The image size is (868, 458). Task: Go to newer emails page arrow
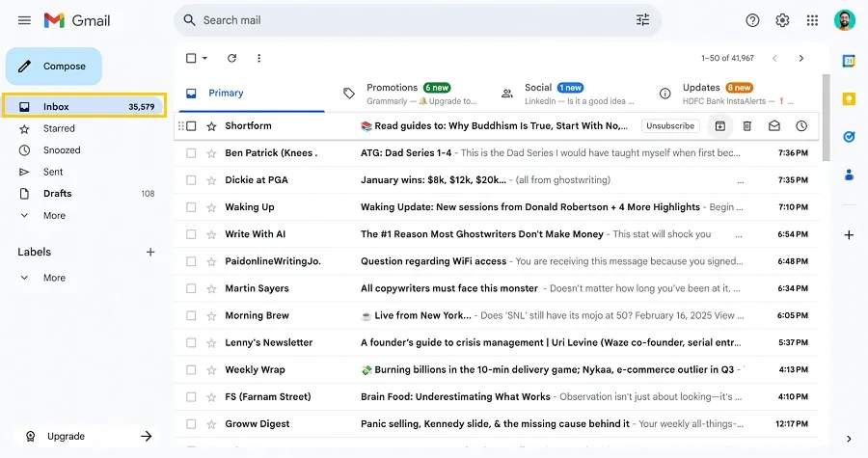click(x=774, y=58)
